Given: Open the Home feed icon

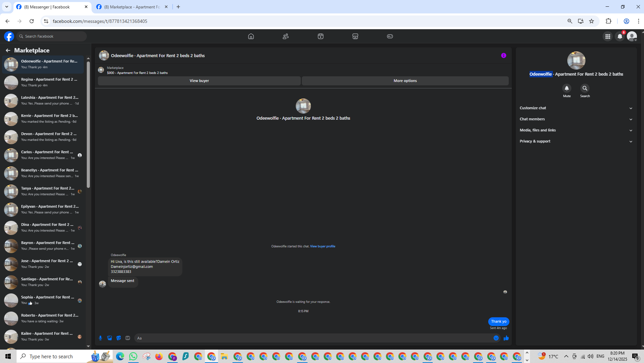Looking at the screenshot, I should (x=251, y=36).
